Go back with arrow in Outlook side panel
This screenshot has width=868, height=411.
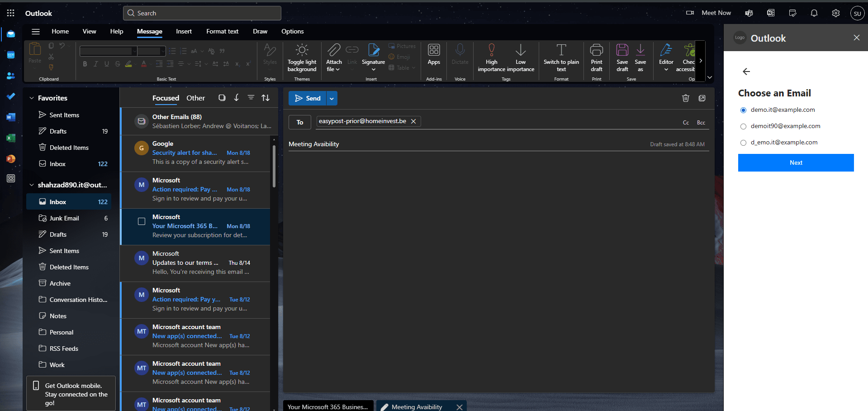click(746, 72)
